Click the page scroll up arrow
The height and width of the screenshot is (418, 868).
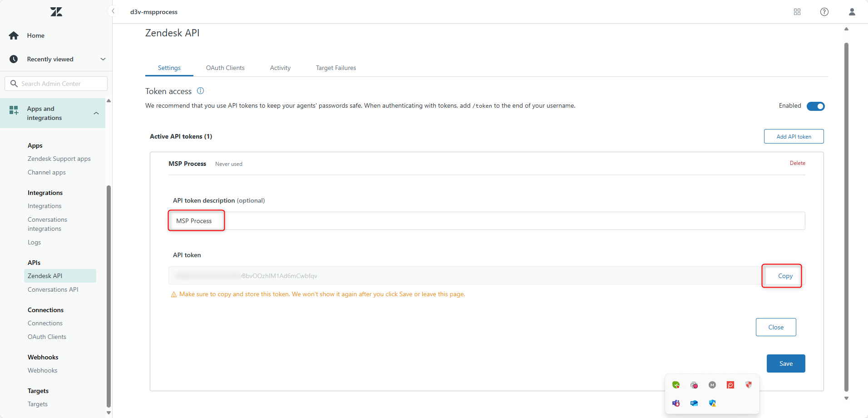(846, 29)
